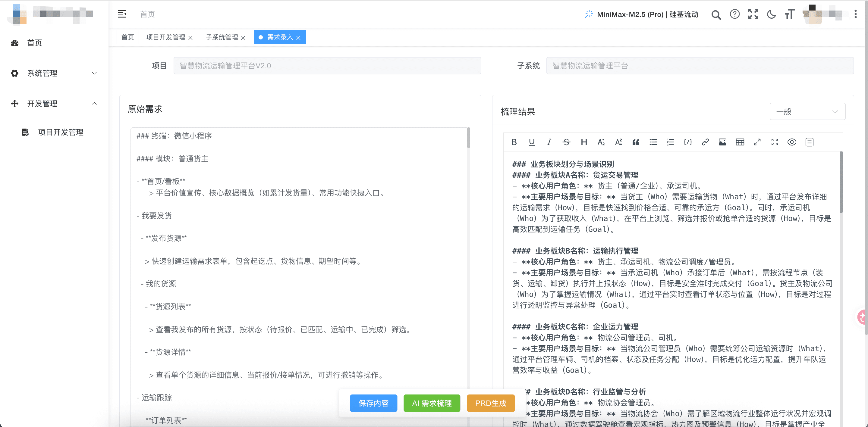Insert heading with the H icon

pos(583,142)
